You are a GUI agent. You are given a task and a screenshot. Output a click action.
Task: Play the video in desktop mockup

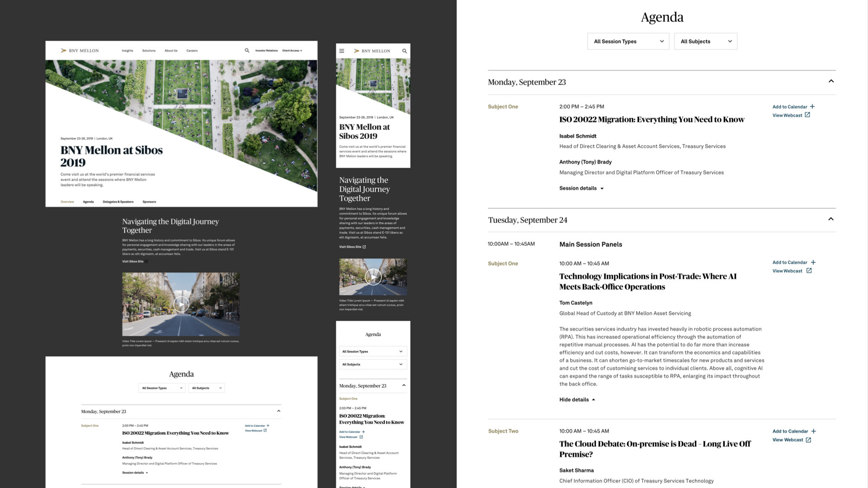[181, 304]
